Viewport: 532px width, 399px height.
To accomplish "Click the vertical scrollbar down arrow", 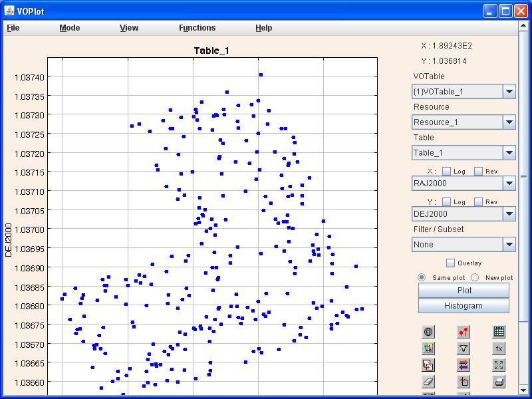I will click(523, 390).
